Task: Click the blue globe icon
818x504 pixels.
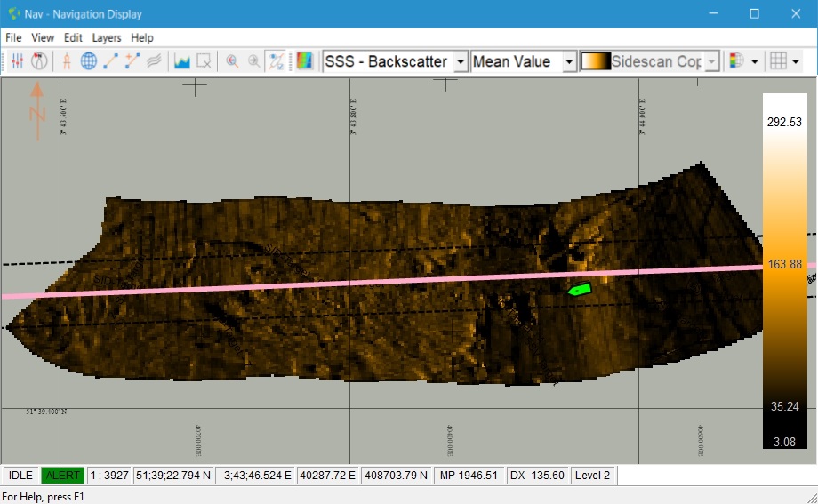Action: (x=89, y=61)
